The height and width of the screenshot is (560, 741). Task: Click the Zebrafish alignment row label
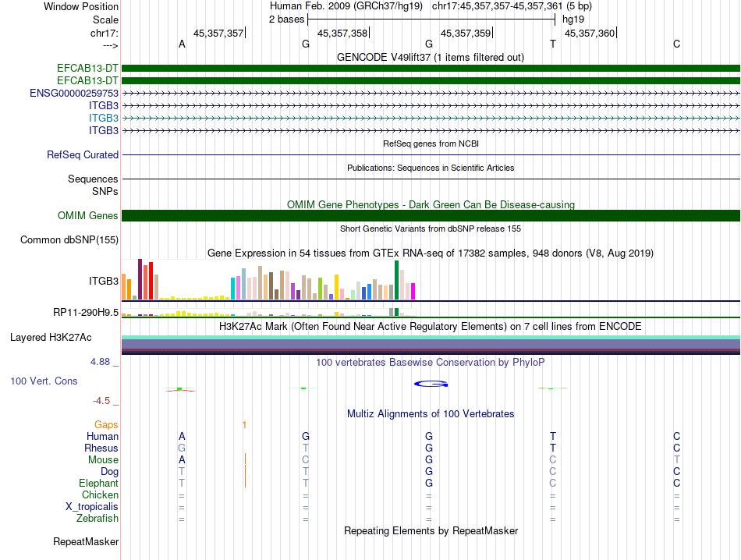[97, 519]
